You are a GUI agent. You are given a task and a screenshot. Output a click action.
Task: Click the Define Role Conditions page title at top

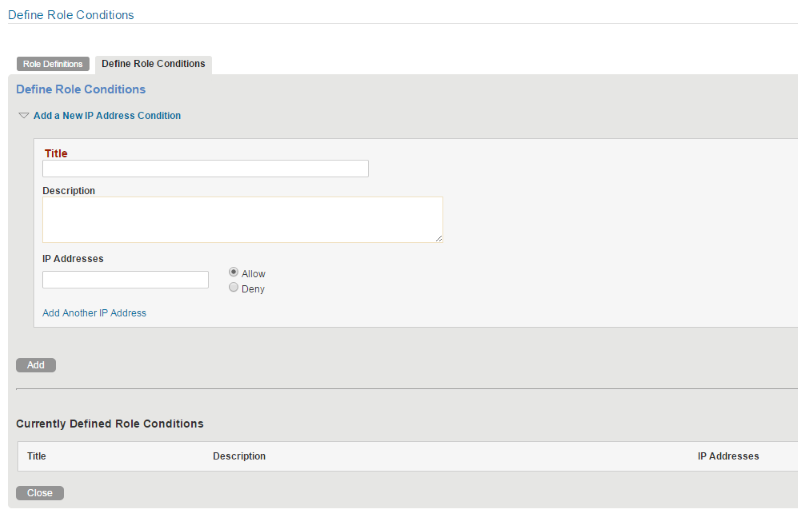tap(71, 15)
